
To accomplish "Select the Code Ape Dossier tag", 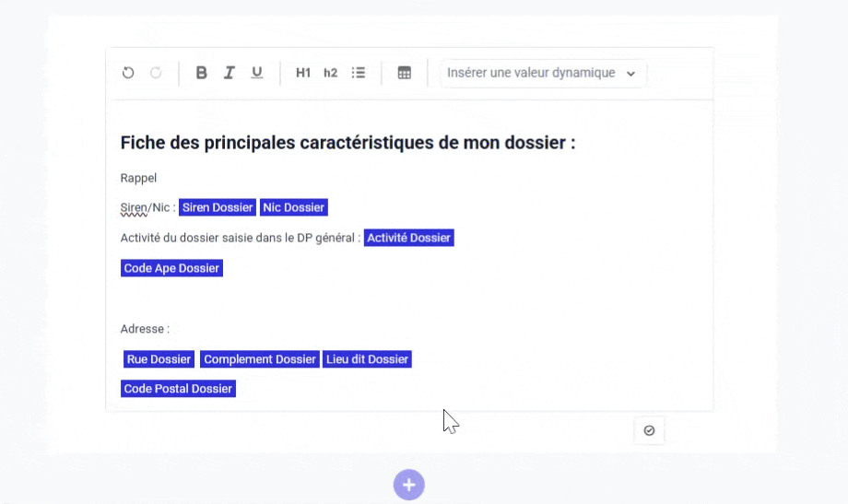I will [171, 268].
